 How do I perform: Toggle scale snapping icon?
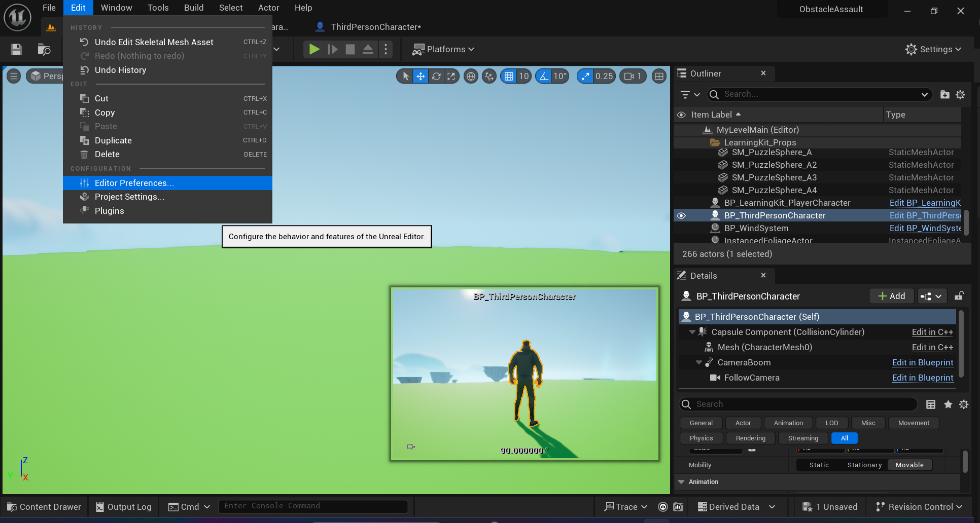coord(585,76)
